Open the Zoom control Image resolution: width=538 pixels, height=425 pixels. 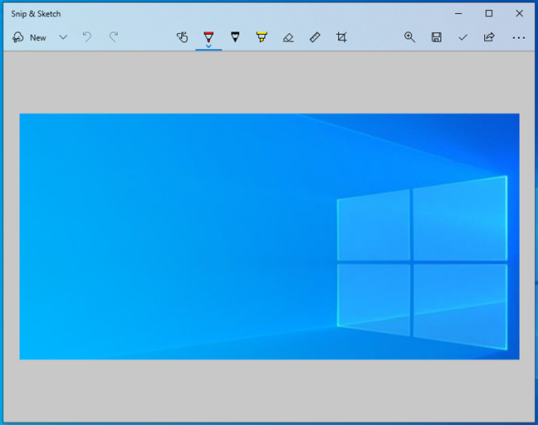409,37
